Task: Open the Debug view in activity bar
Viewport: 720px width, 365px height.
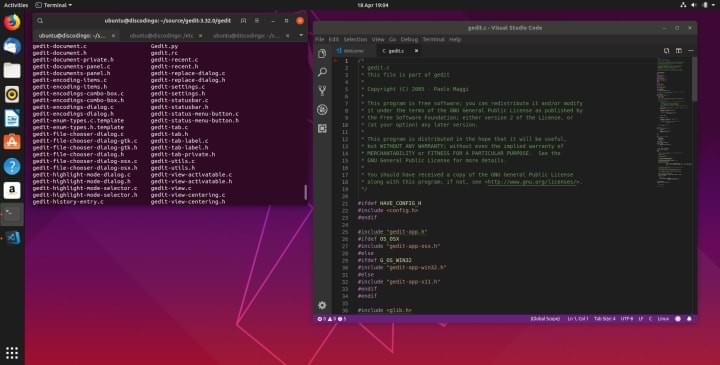Action: point(322,109)
